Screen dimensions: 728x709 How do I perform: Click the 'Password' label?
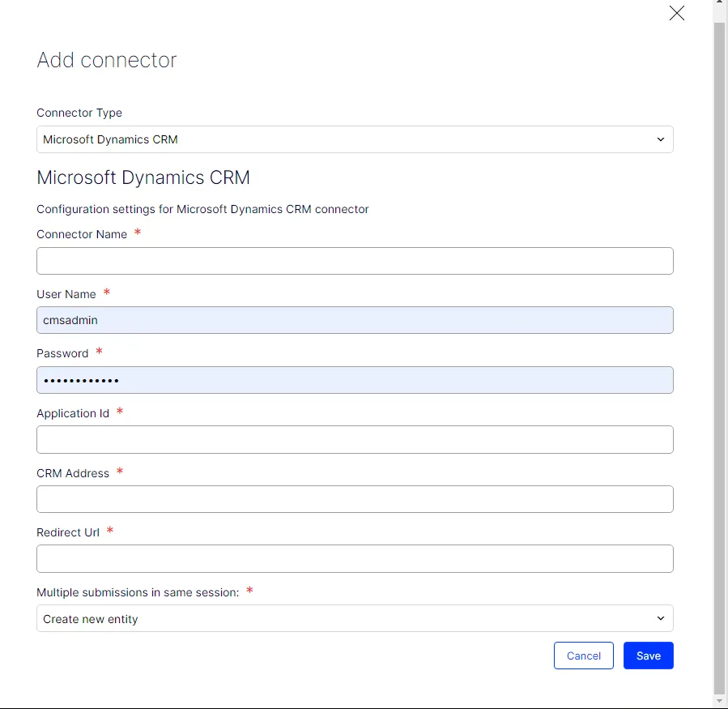coord(62,353)
